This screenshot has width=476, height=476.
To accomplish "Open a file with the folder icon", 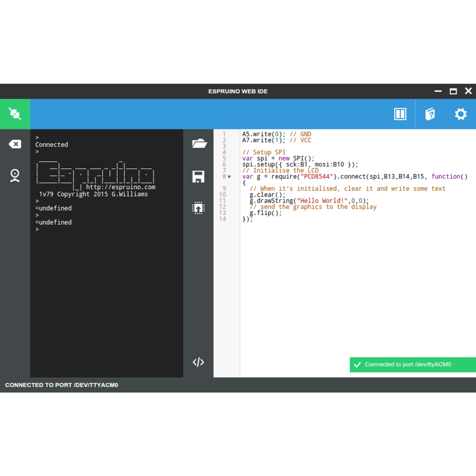I will coord(199,144).
